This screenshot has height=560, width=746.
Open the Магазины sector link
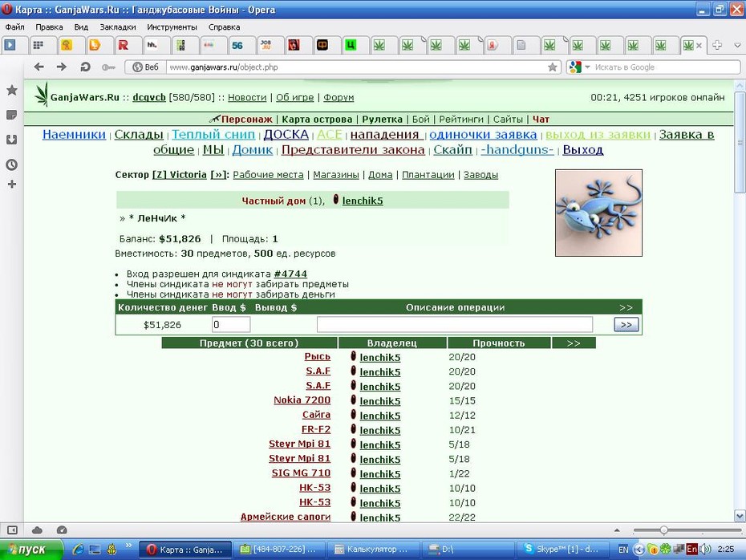pyautogui.click(x=336, y=175)
